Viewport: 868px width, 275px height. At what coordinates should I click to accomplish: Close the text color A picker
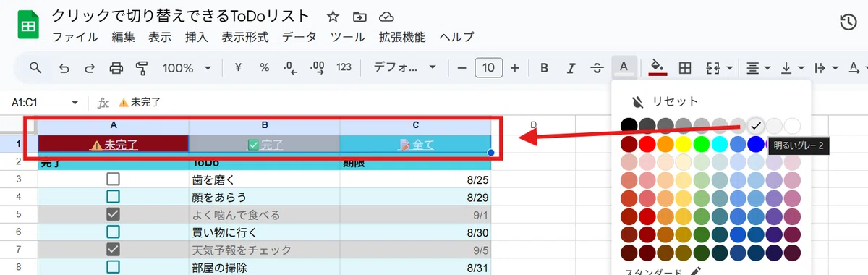coord(624,67)
